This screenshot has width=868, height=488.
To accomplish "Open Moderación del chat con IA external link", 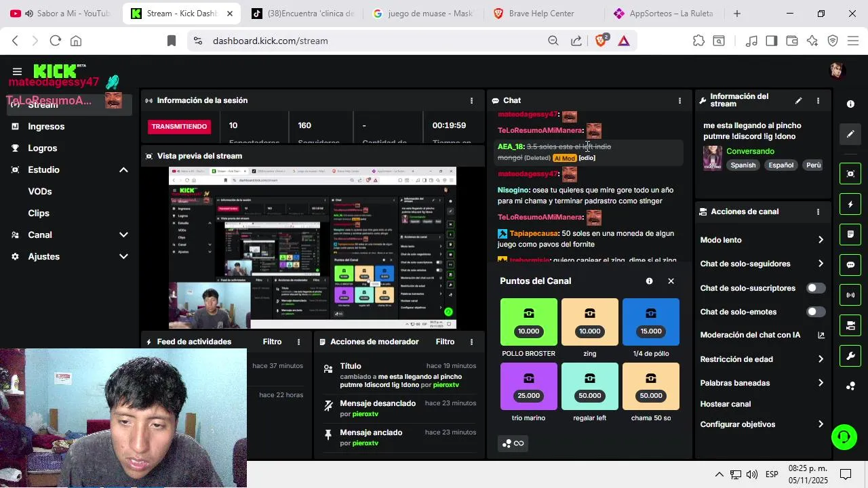I will pos(821,335).
